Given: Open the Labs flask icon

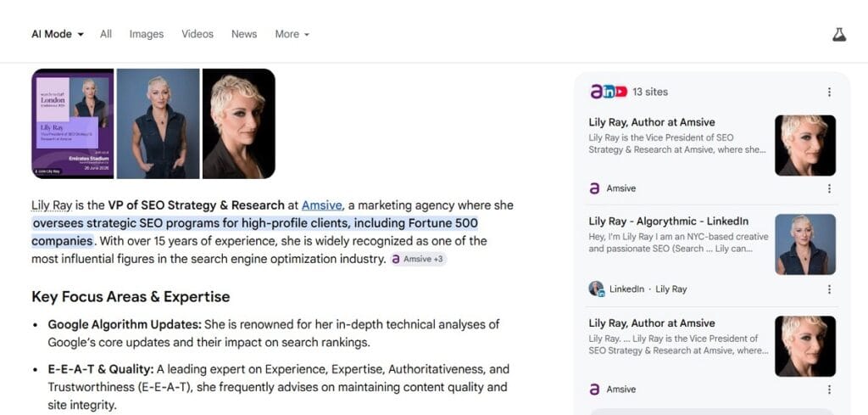Looking at the screenshot, I should (x=839, y=34).
